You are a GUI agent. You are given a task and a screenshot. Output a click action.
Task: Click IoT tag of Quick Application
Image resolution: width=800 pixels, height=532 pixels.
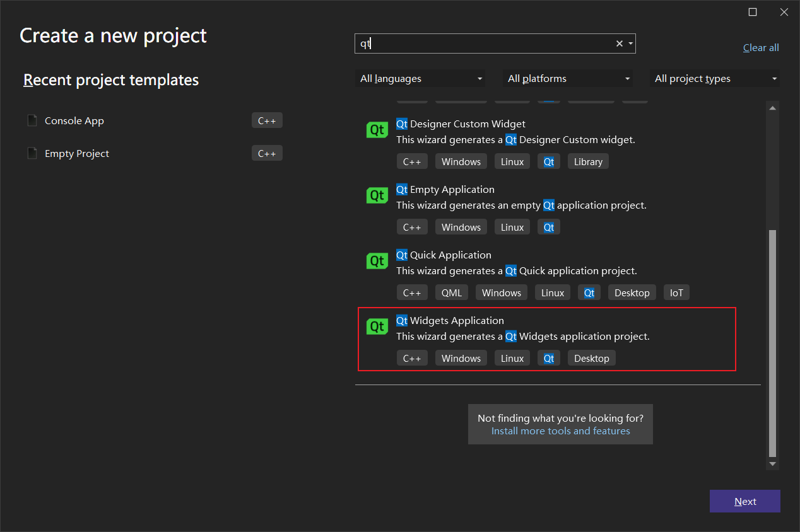click(x=676, y=292)
